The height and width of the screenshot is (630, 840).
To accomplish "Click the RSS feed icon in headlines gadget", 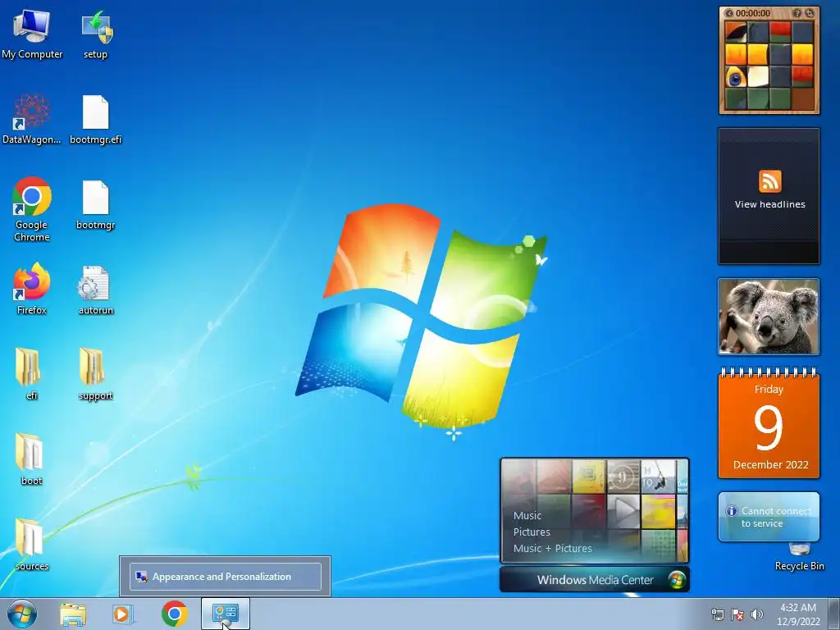I will pyautogui.click(x=769, y=181).
